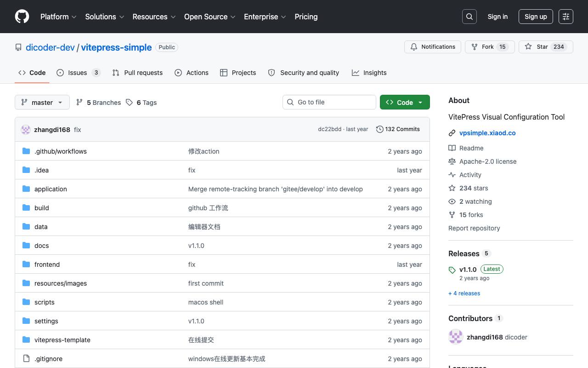Click the Pricing link in header
The image size is (588, 368).
(306, 17)
